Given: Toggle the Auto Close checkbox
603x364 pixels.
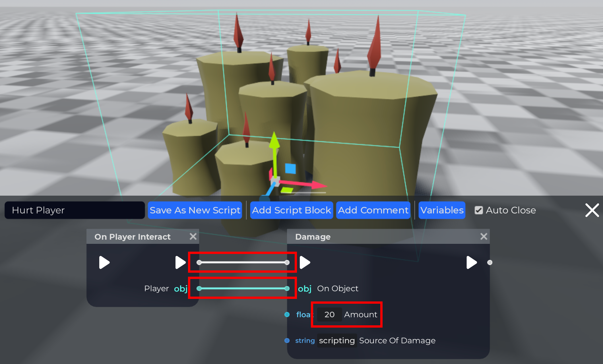Looking at the screenshot, I should click(x=479, y=210).
